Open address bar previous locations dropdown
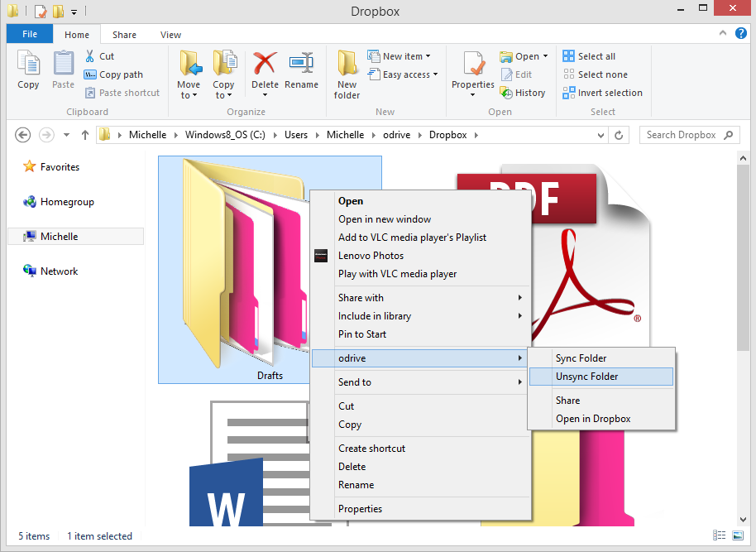Screen dimensions: 756x552 point(600,135)
